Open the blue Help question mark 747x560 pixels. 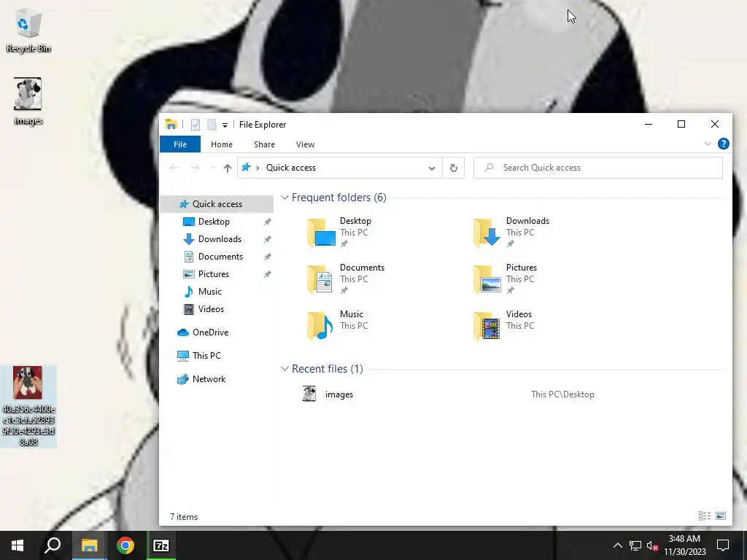tap(723, 144)
